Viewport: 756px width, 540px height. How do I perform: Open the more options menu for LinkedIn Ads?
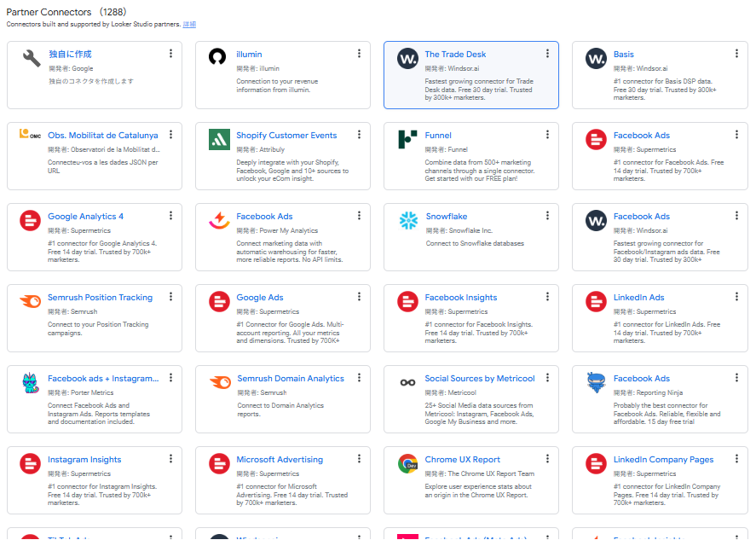736,297
